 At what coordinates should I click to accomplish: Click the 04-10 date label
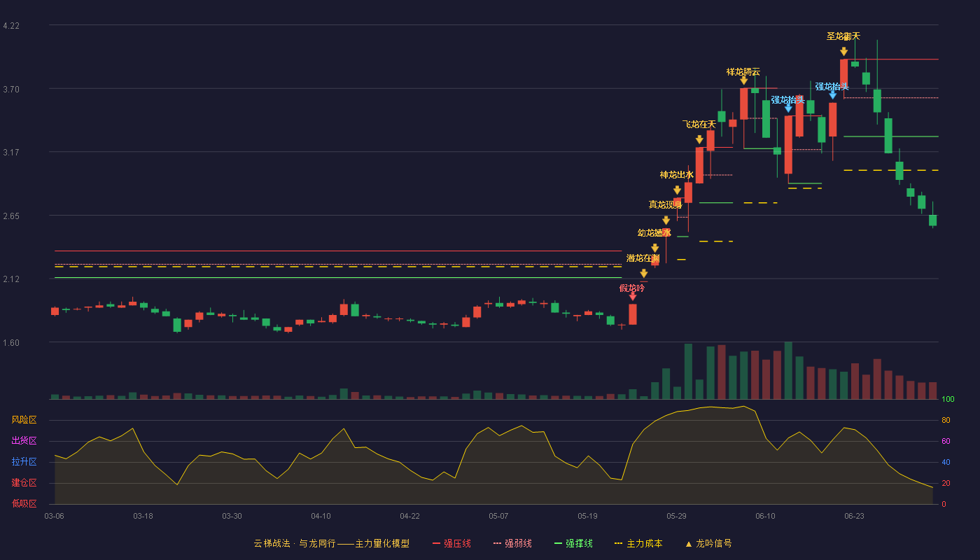[x=321, y=516]
